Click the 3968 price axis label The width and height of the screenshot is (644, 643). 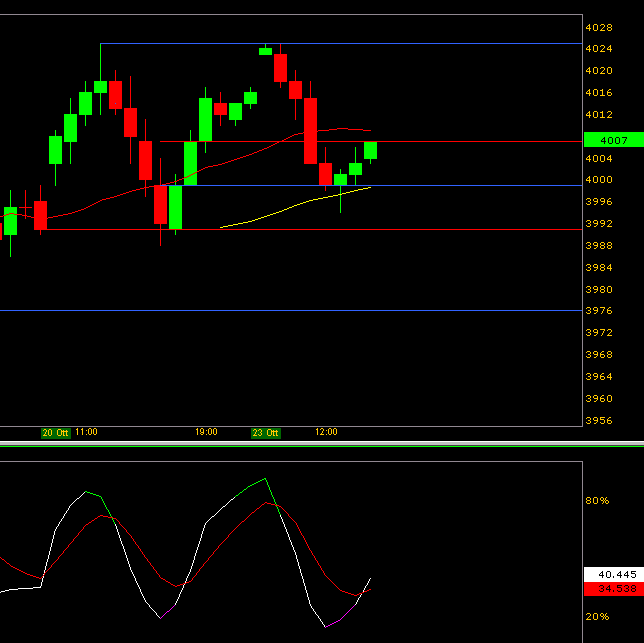point(598,354)
